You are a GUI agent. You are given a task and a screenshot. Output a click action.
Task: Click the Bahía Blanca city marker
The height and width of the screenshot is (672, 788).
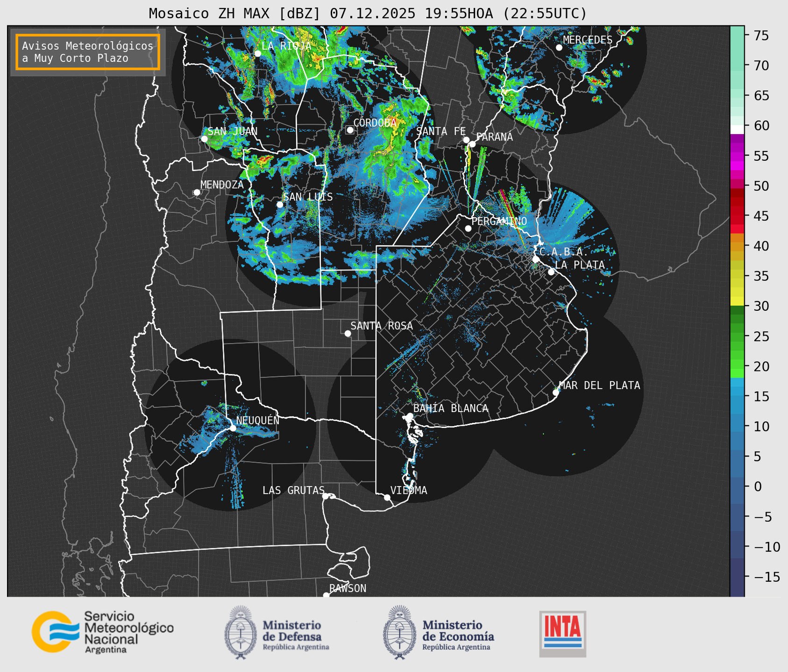(x=410, y=416)
